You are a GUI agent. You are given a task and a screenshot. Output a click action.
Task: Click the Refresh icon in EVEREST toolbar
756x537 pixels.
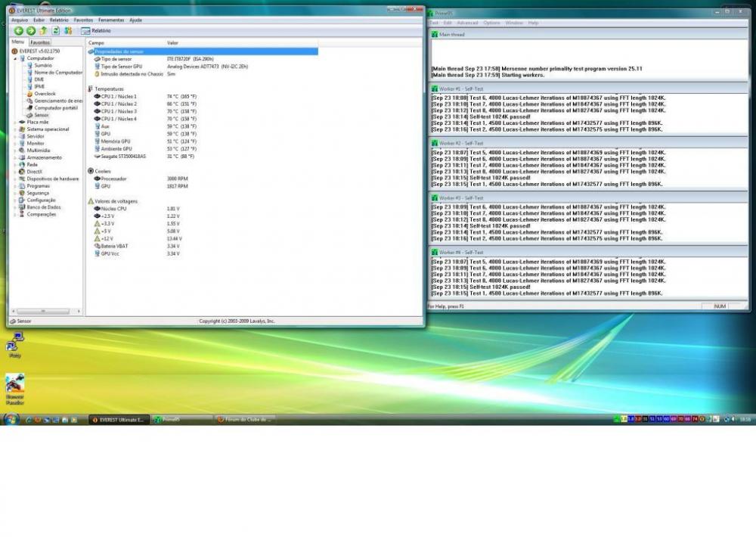click(56, 31)
